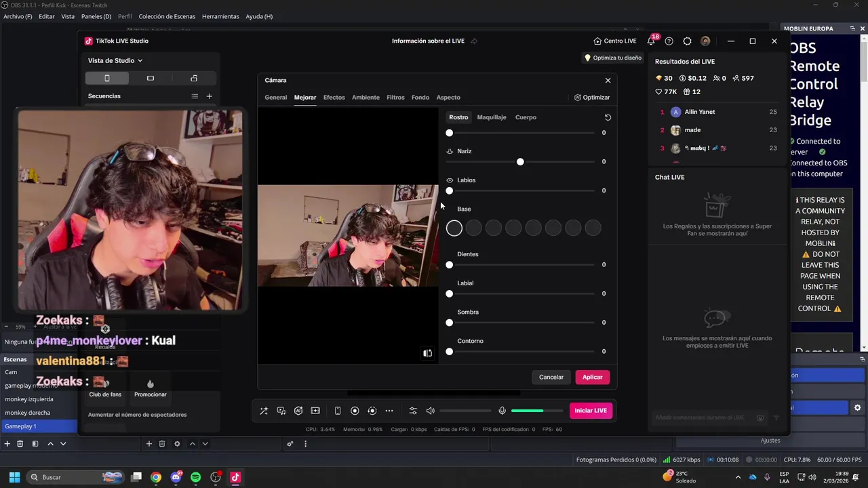Open OBS Herramientas menu

click(x=220, y=16)
